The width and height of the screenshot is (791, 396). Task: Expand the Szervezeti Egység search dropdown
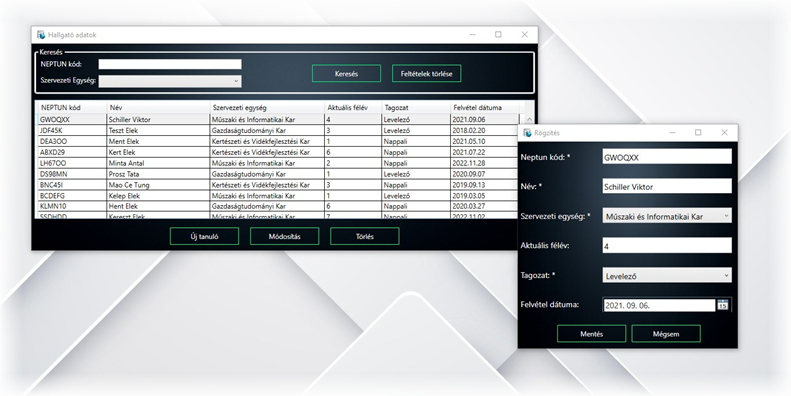click(x=170, y=81)
